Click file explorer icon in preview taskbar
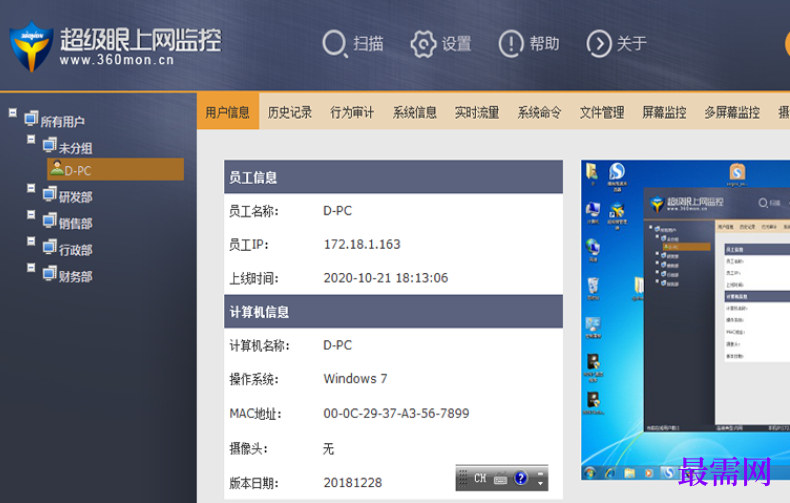The width and height of the screenshot is (790, 503). coord(629,473)
